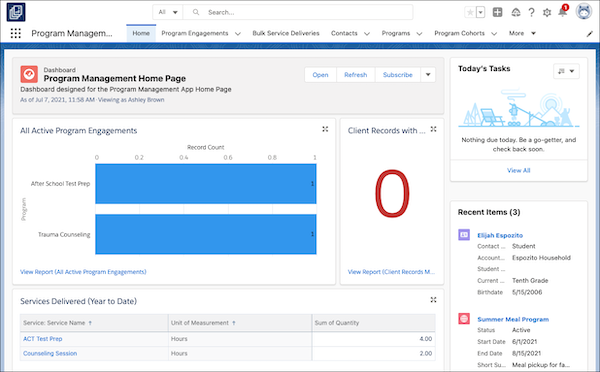Open the Help question mark icon
Screen dimensions: 600x372
(x=531, y=12)
